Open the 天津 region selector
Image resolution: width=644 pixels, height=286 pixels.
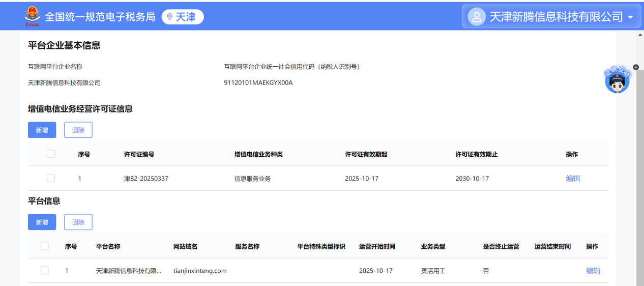[183, 17]
